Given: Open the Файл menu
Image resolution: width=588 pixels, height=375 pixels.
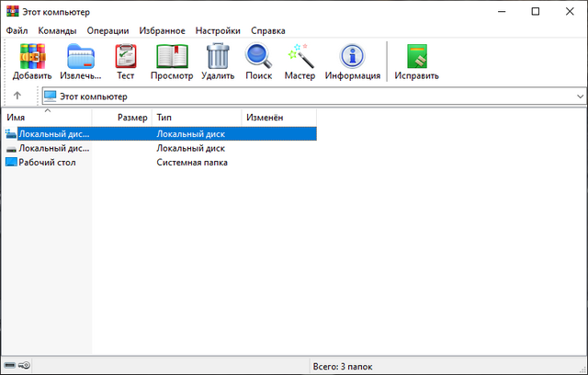Looking at the screenshot, I should pos(17,30).
